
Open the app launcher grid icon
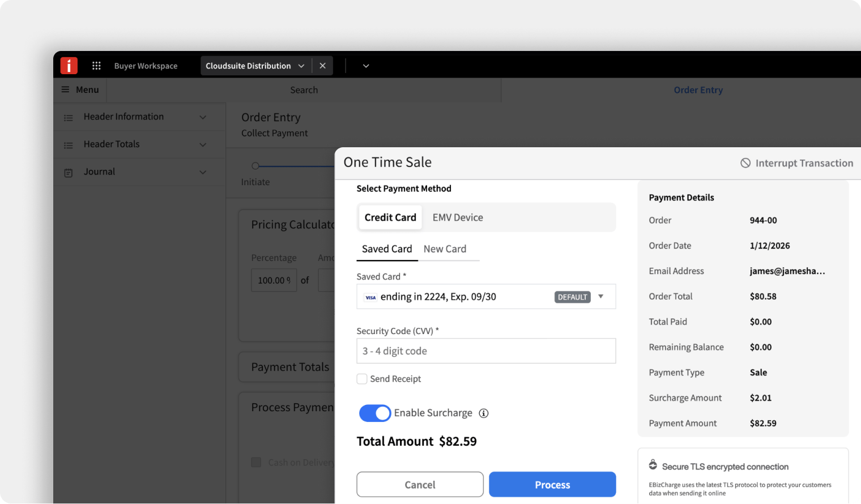point(96,66)
